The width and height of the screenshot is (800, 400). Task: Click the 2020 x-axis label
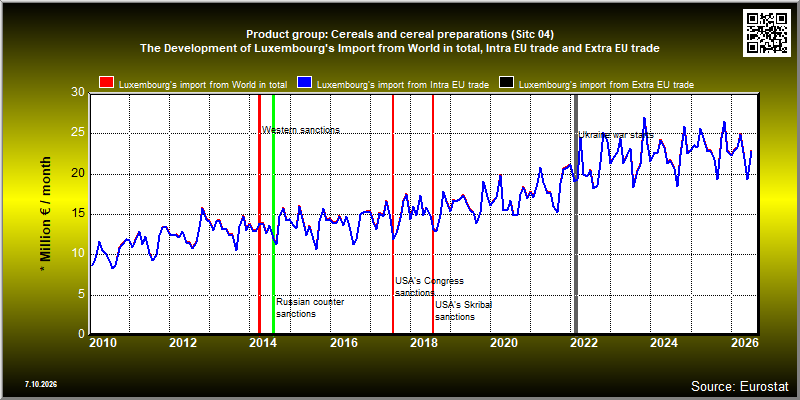[504, 342]
